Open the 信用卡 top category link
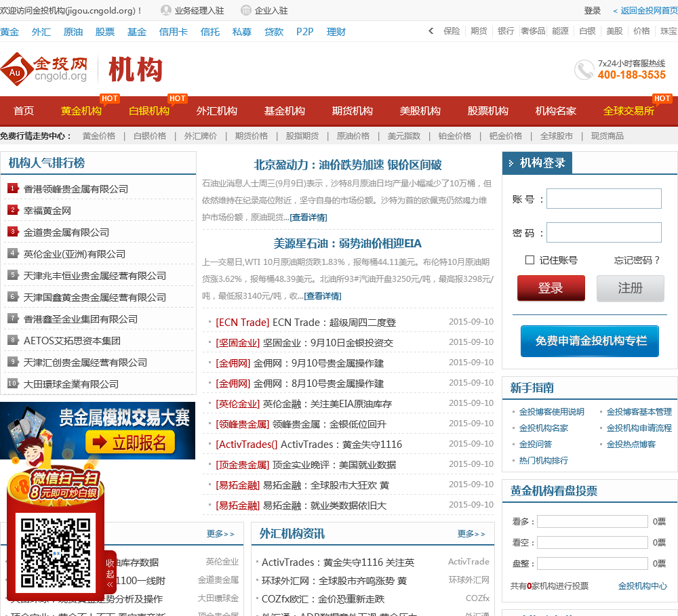The width and height of the screenshot is (678, 616). [174, 32]
